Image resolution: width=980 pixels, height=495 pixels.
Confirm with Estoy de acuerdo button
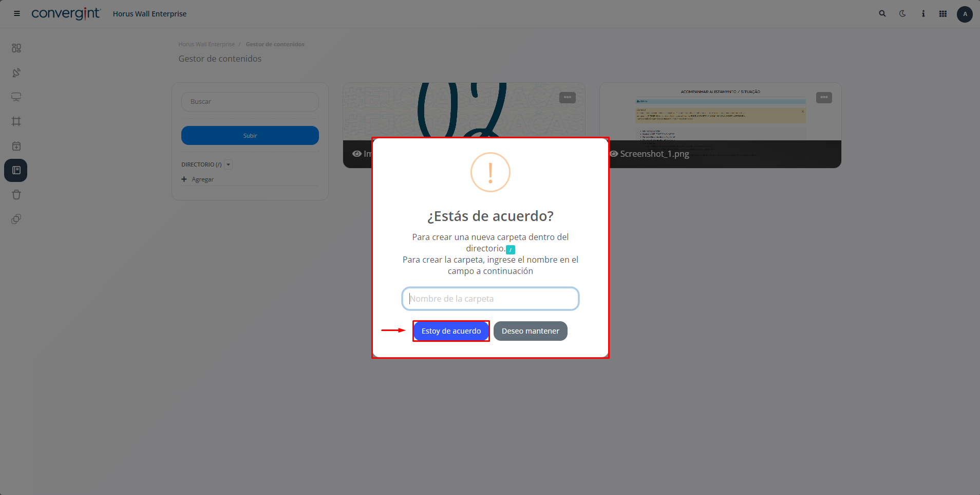pos(451,331)
